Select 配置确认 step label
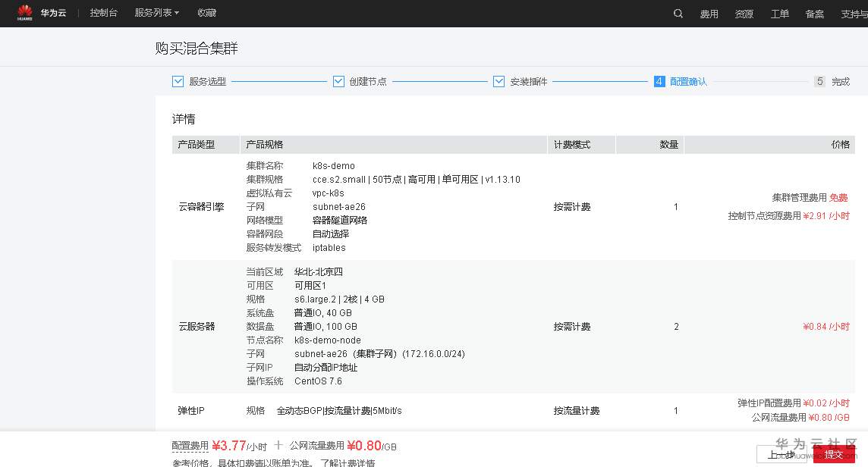Screen dimensions: 868x467 pos(689,81)
